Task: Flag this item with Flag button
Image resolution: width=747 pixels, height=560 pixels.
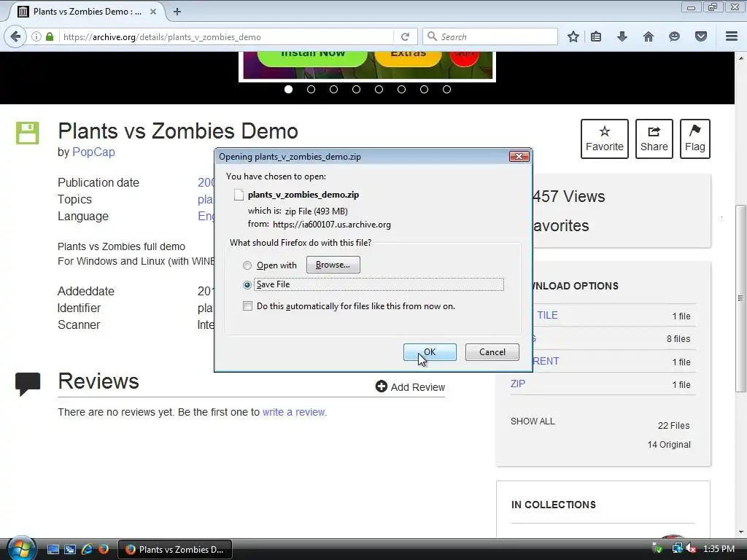Action: tap(695, 139)
